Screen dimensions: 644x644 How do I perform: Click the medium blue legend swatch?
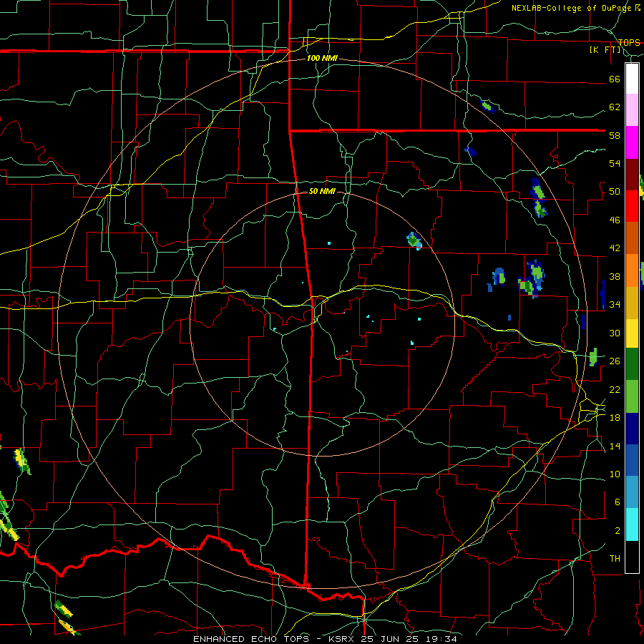tap(632, 460)
